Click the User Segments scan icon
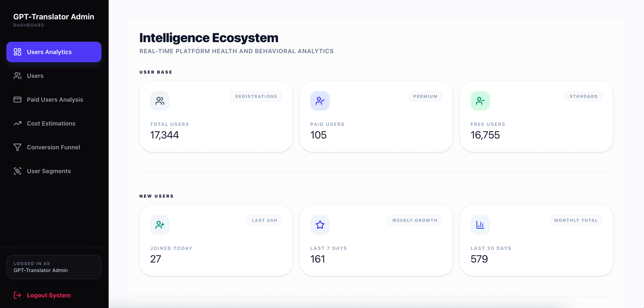The height and width of the screenshot is (308, 644). (x=17, y=171)
